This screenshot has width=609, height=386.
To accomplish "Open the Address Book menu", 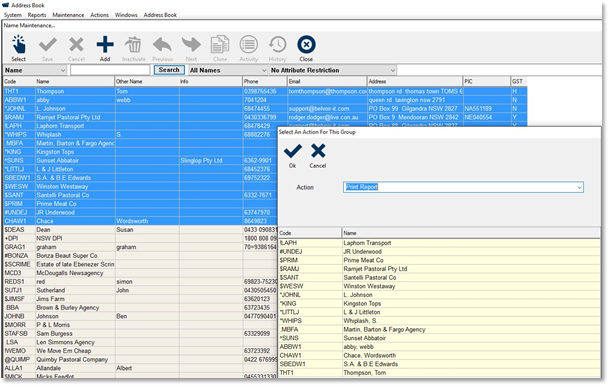I will 160,15.
